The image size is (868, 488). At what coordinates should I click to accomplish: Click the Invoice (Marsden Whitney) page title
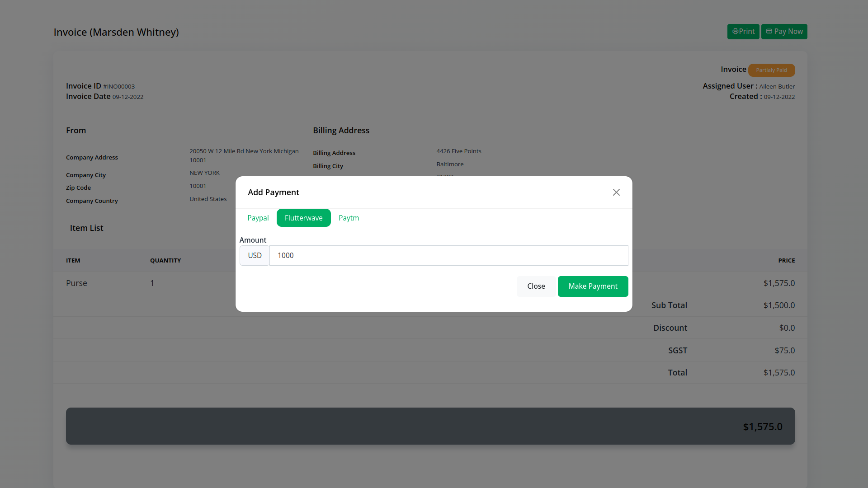(x=116, y=32)
